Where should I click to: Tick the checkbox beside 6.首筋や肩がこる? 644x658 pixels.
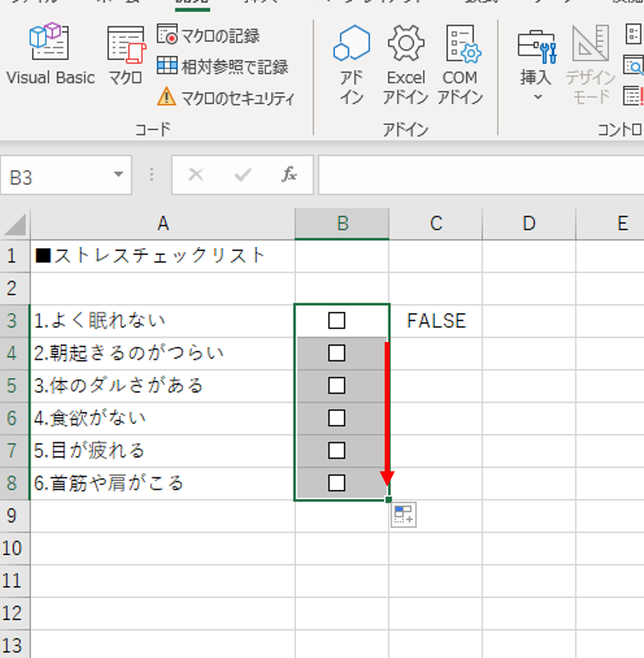pos(336,483)
